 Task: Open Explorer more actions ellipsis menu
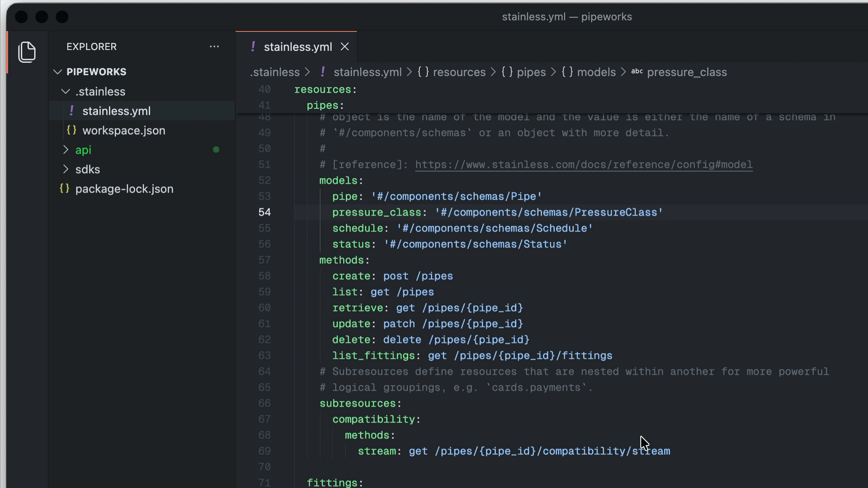coord(214,47)
